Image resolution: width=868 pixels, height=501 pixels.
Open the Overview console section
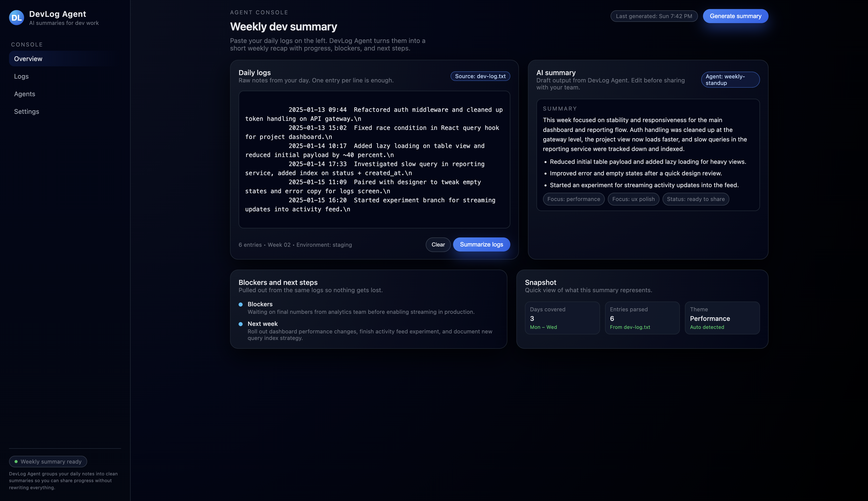pyautogui.click(x=28, y=59)
